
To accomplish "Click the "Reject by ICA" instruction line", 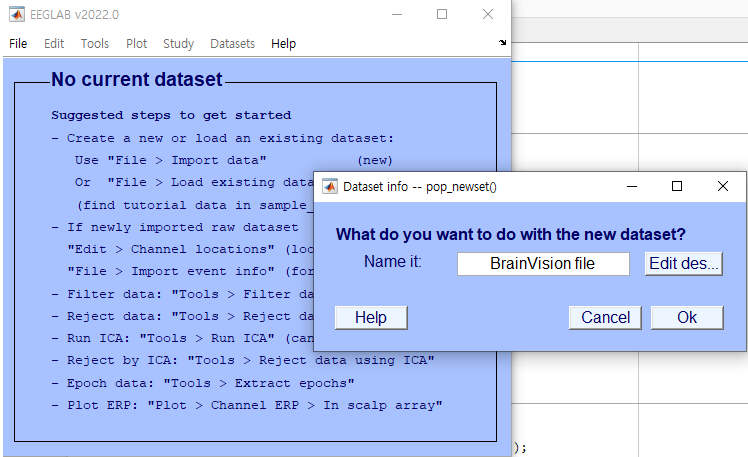I will click(x=243, y=360).
